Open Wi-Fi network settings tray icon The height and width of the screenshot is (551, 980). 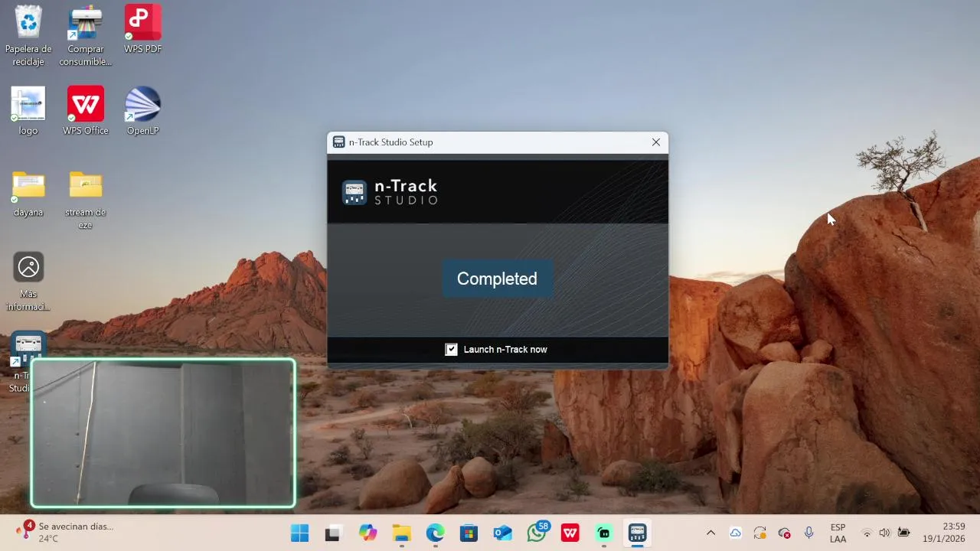pos(867,533)
